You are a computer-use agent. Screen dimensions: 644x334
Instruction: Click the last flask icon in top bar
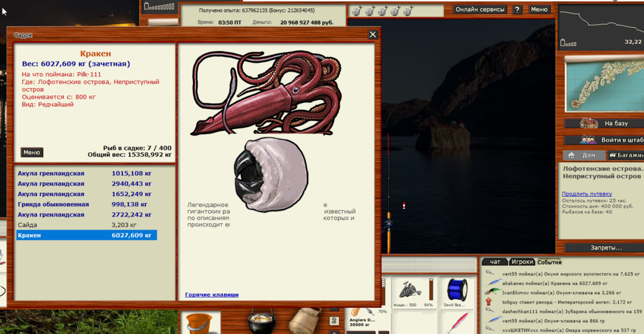coord(408,12)
